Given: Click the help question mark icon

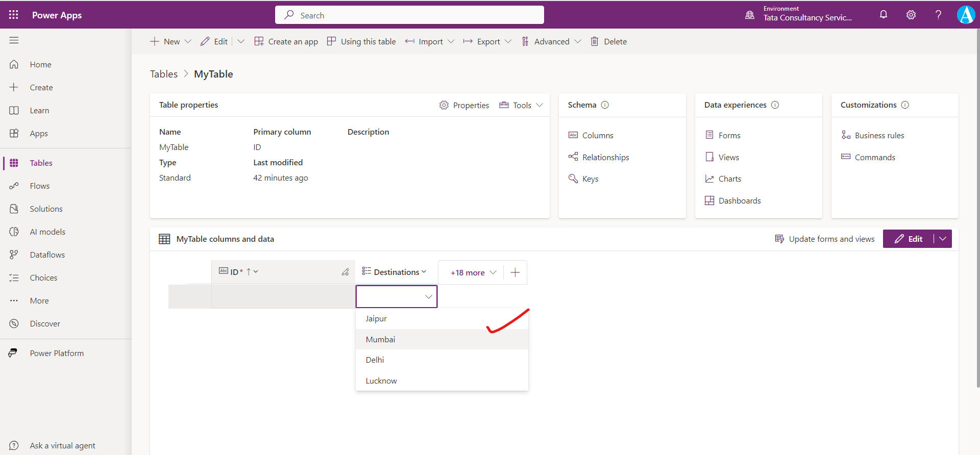Looking at the screenshot, I should click(x=938, y=15).
